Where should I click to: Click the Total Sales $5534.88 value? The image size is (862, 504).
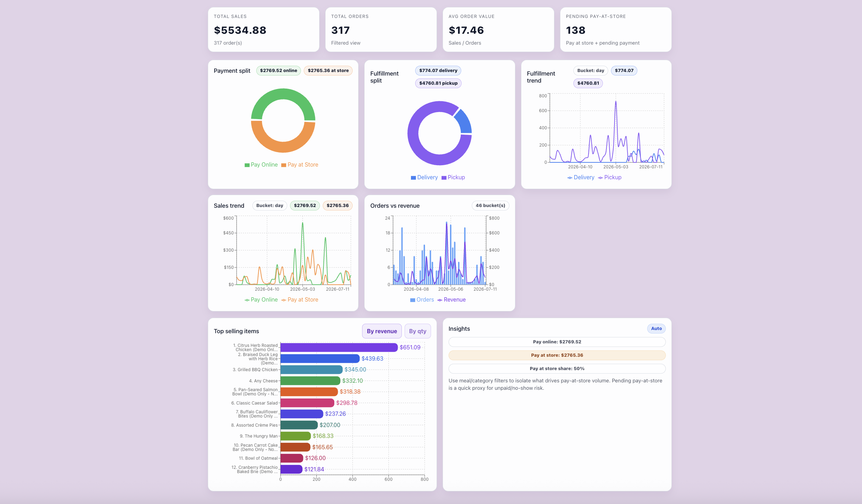pos(240,30)
